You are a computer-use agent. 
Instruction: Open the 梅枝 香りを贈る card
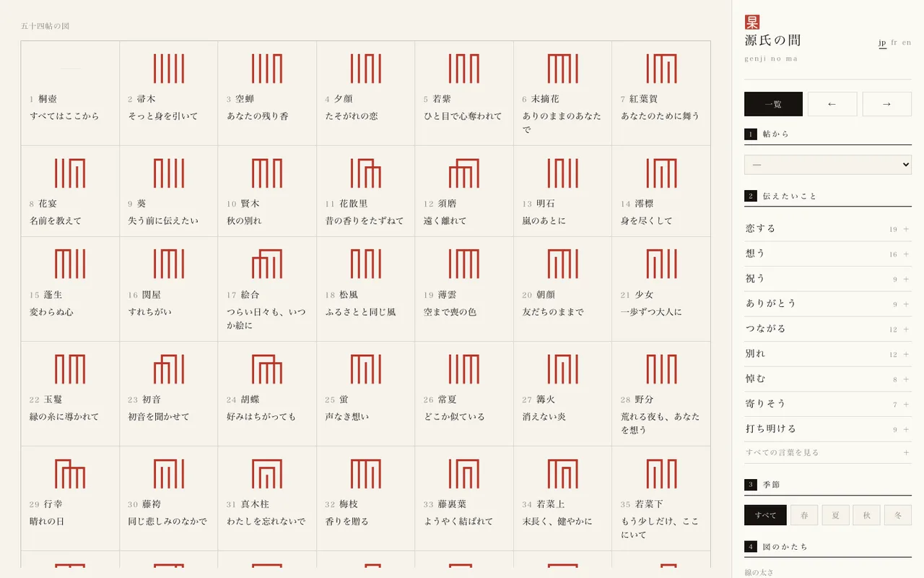pos(365,499)
